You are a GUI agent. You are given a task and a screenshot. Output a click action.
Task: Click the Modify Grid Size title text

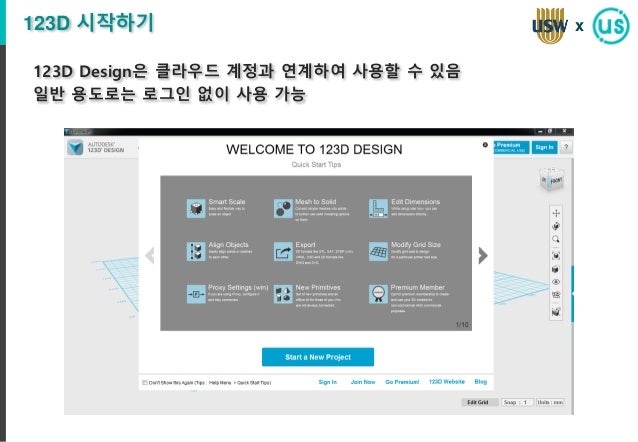coord(416,245)
